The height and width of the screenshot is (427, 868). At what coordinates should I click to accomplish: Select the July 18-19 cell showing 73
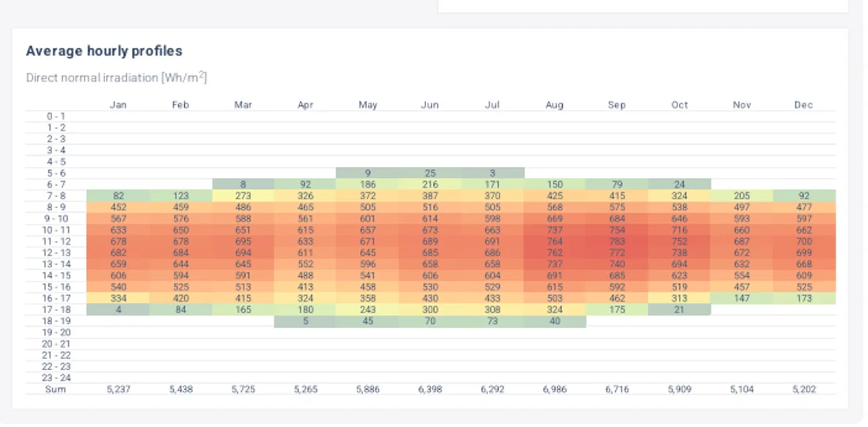[x=492, y=321]
